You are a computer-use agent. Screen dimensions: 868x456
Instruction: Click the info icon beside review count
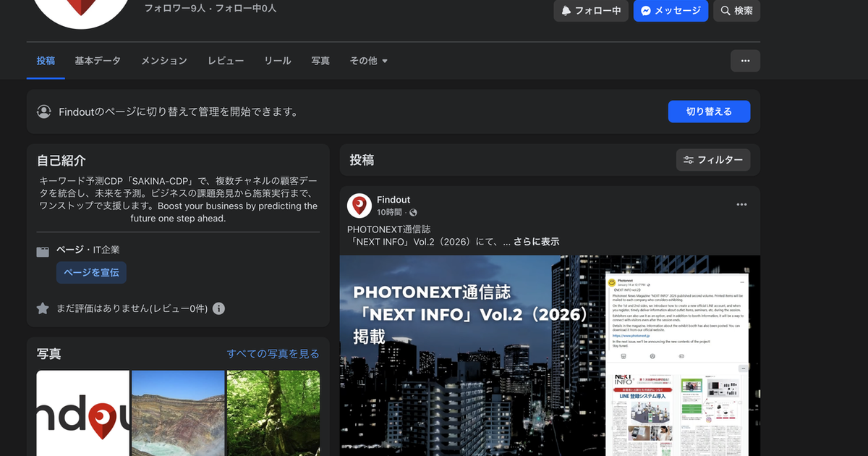[218, 308]
